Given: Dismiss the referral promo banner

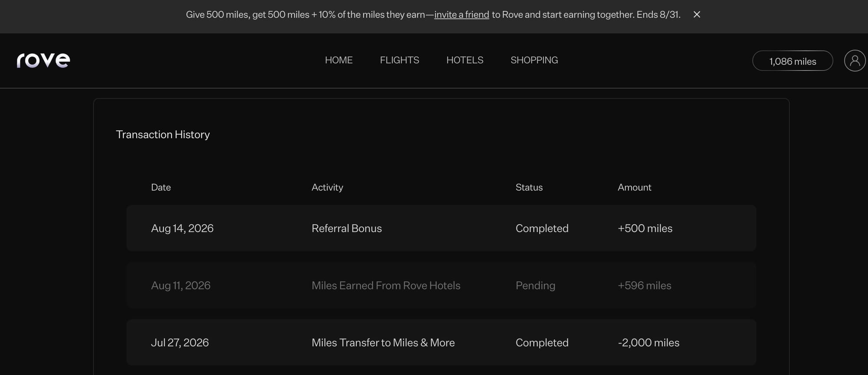Looking at the screenshot, I should click(697, 14).
